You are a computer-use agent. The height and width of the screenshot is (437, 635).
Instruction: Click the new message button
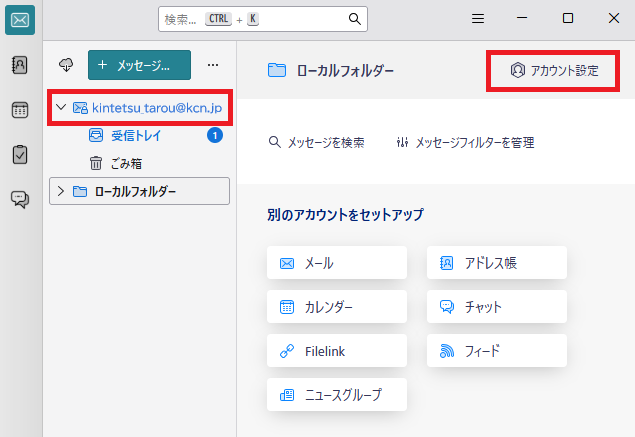(x=139, y=65)
